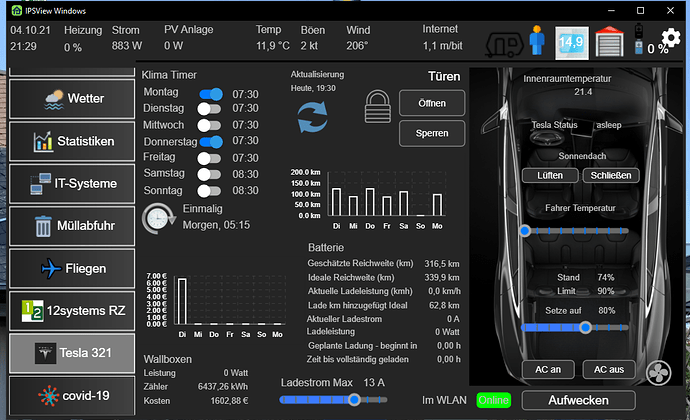Viewport: 690px width, 420px height.
Task: Click the blue person presence icon
Action: point(537,40)
